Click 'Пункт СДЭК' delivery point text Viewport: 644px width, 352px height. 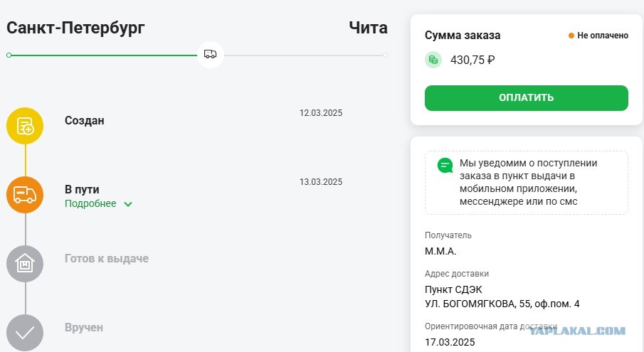coord(453,289)
